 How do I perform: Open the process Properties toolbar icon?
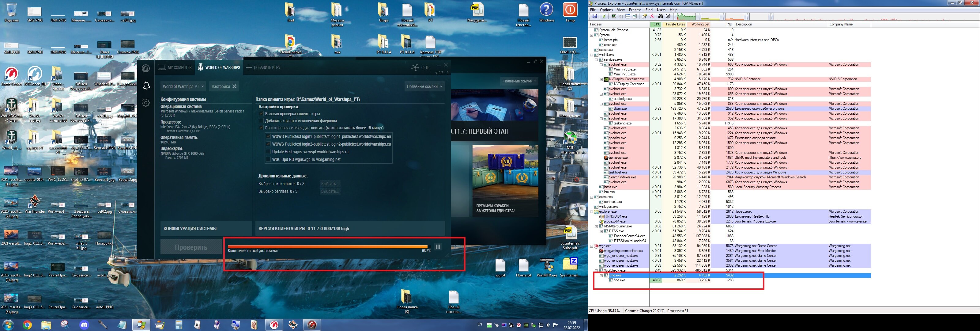644,16
